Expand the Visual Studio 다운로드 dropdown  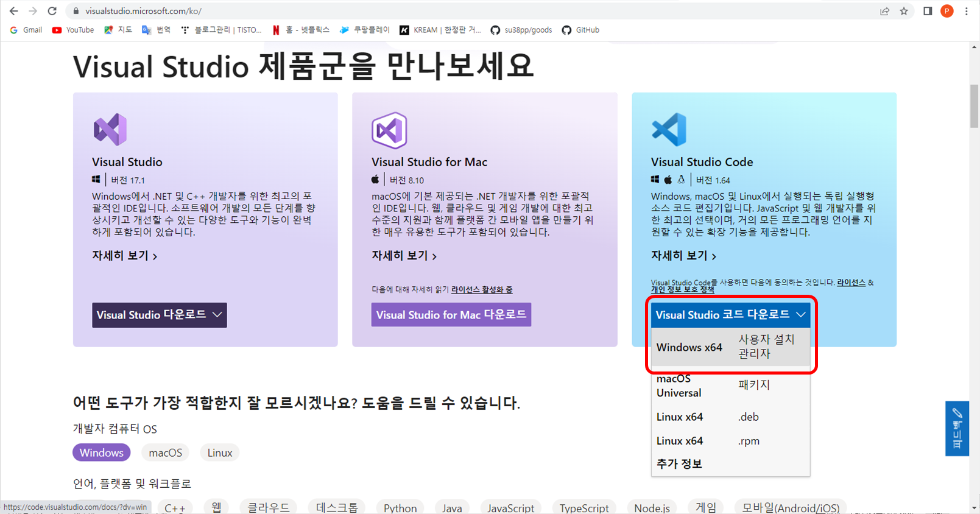(x=160, y=315)
